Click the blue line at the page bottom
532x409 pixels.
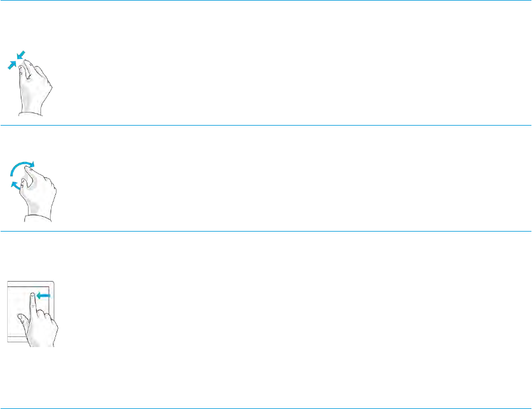tap(266, 408)
